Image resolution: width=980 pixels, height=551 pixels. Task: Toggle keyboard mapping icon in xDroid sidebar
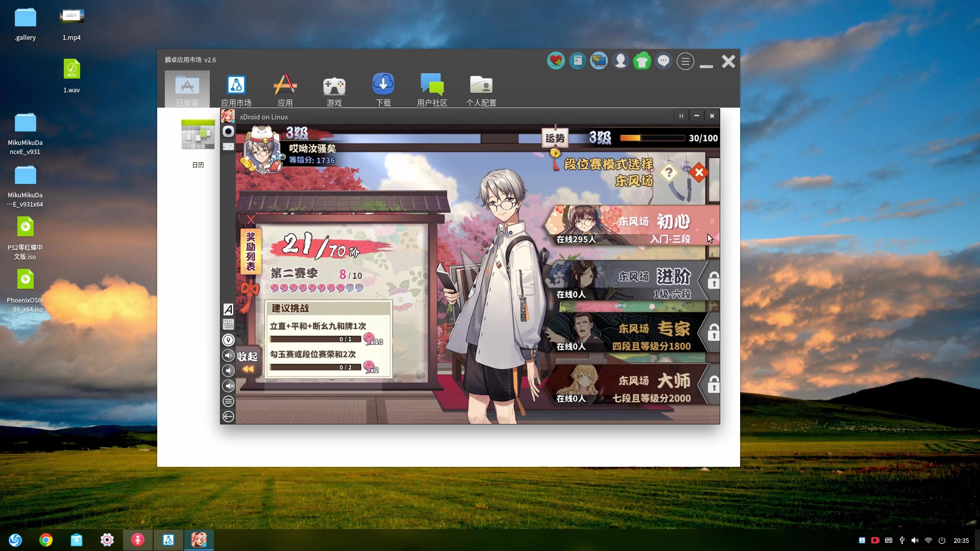point(228,324)
